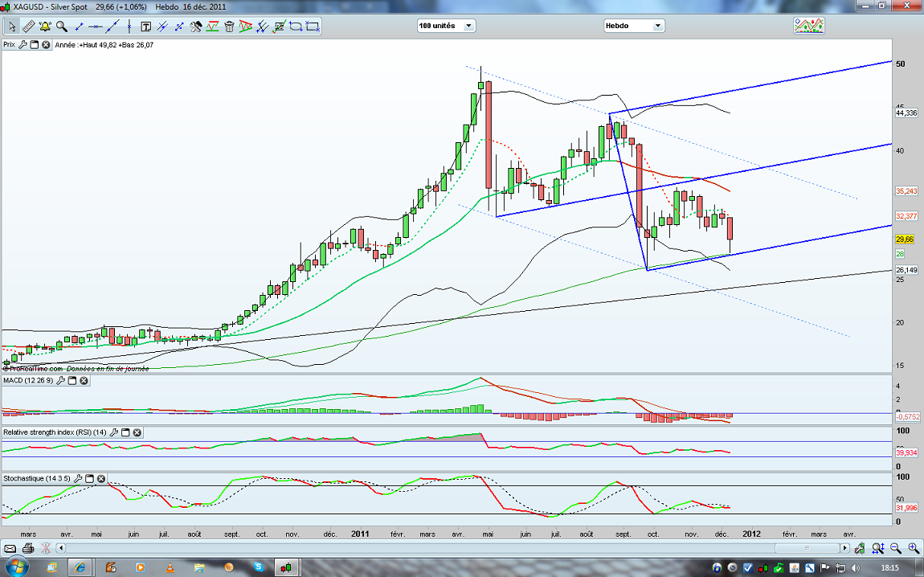Click the red crossed-out icon beside printer
Viewport: 924px width, 577px height.
[45, 549]
